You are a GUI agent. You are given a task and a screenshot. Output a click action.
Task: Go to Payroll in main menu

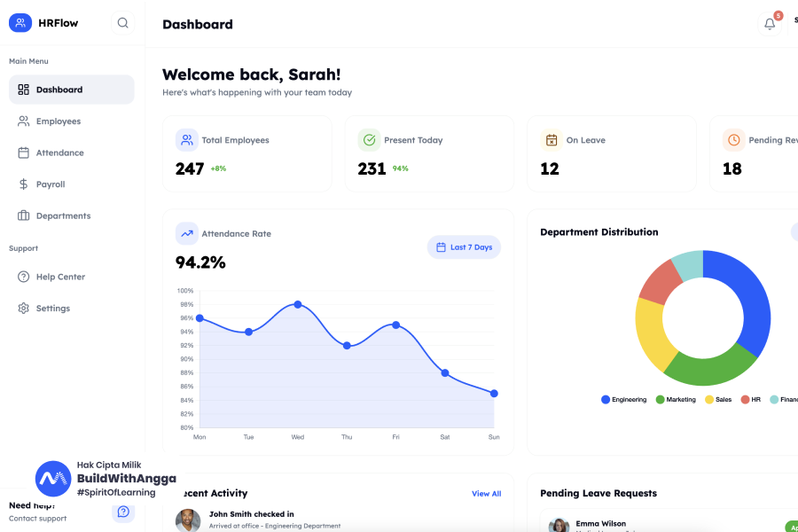pos(50,184)
